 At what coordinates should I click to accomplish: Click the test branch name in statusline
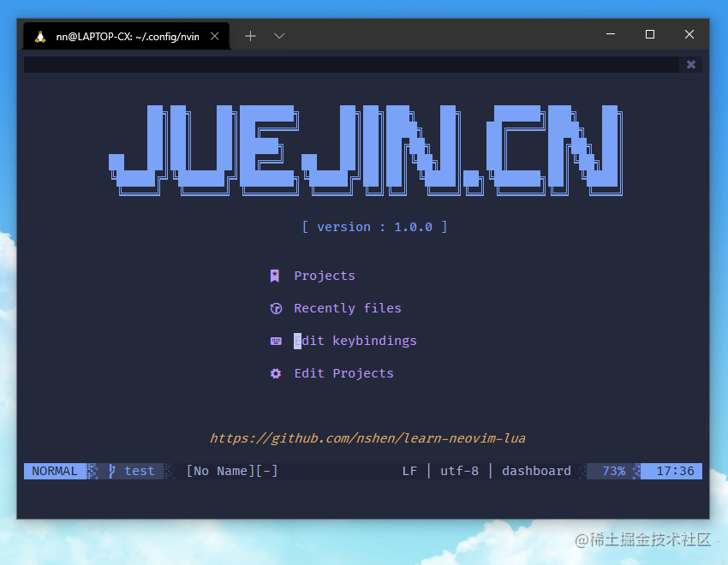click(x=140, y=472)
